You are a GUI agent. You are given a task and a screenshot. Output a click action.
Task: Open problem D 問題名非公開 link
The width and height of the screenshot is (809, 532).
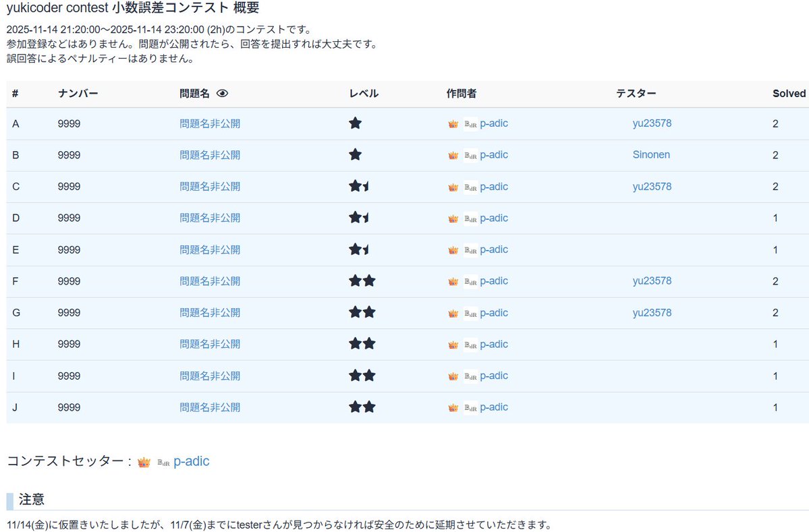click(209, 218)
